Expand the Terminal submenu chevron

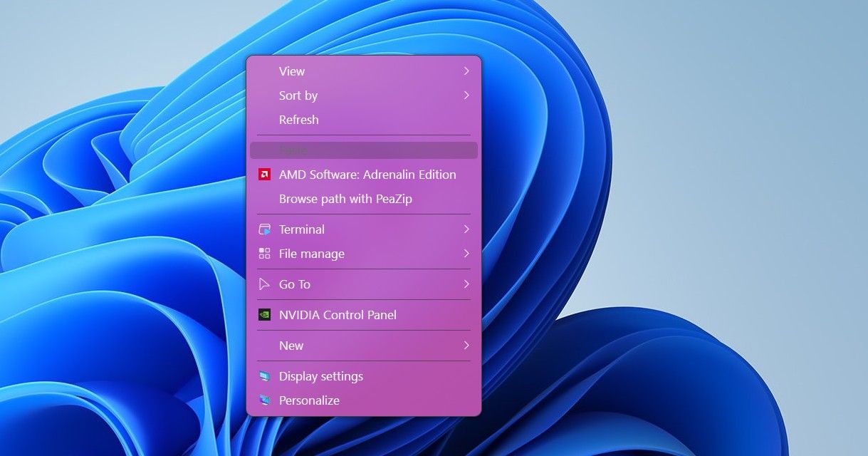[466, 229]
